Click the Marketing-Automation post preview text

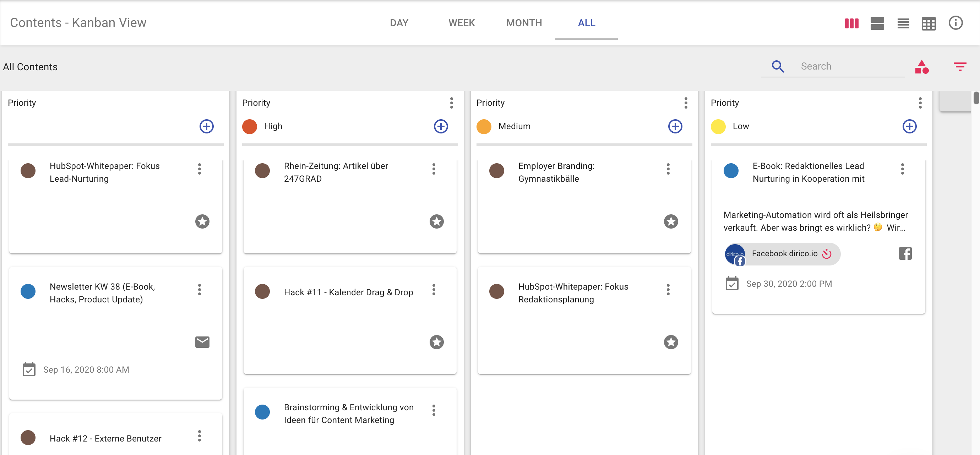click(815, 221)
